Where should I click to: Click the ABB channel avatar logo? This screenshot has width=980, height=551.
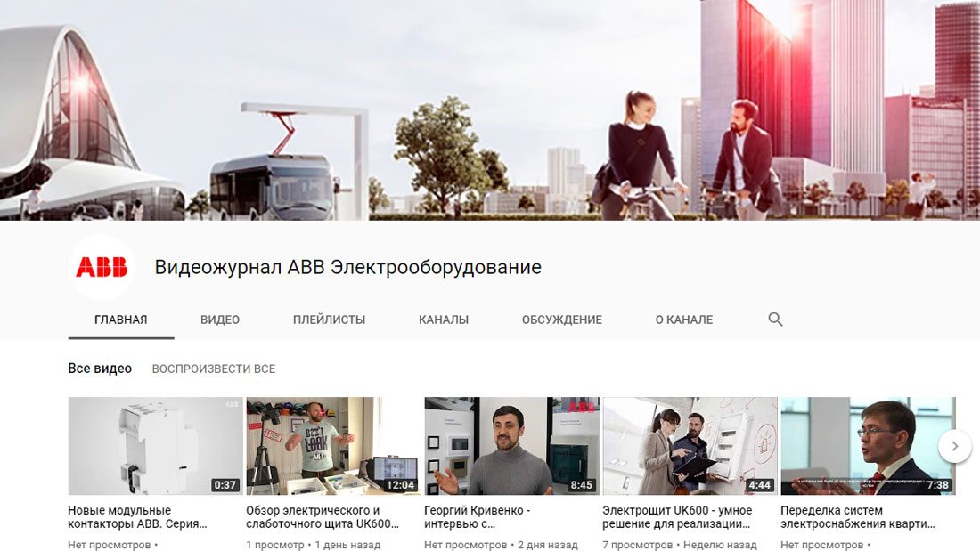pyautogui.click(x=102, y=267)
